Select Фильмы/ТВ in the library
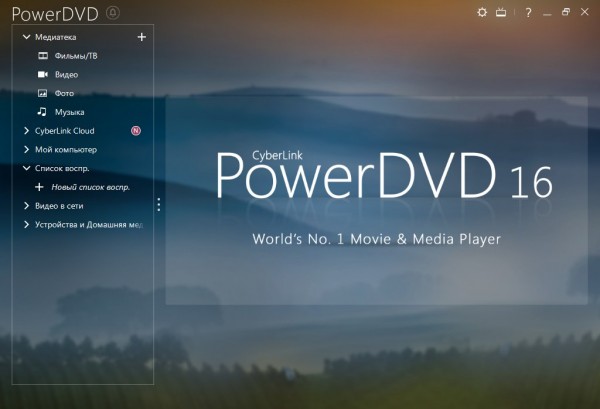This screenshot has width=600, height=409. tap(76, 56)
